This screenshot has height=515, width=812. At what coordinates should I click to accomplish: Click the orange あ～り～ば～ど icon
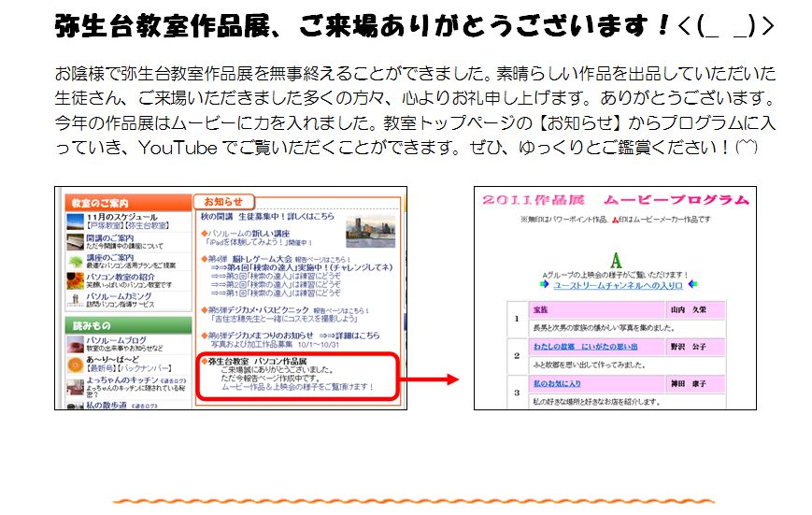pos(75,364)
